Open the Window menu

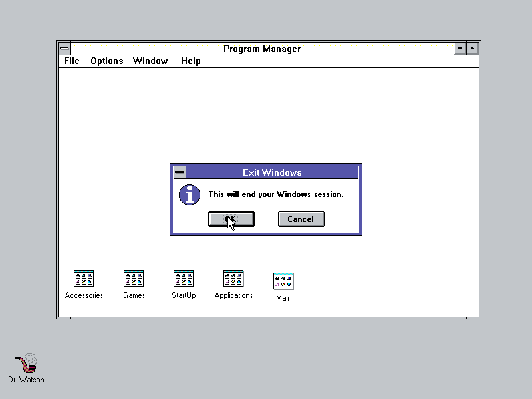pyautogui.click(x=150, y=61)
